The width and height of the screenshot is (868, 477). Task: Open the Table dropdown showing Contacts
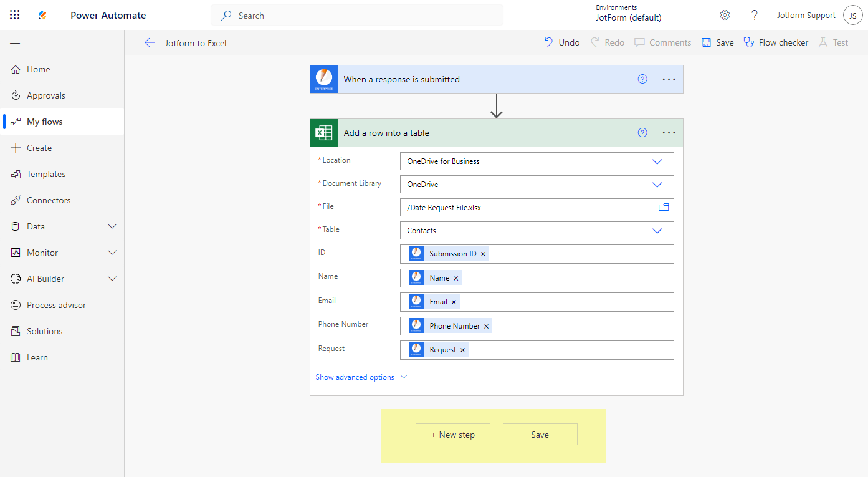[657, 231]
